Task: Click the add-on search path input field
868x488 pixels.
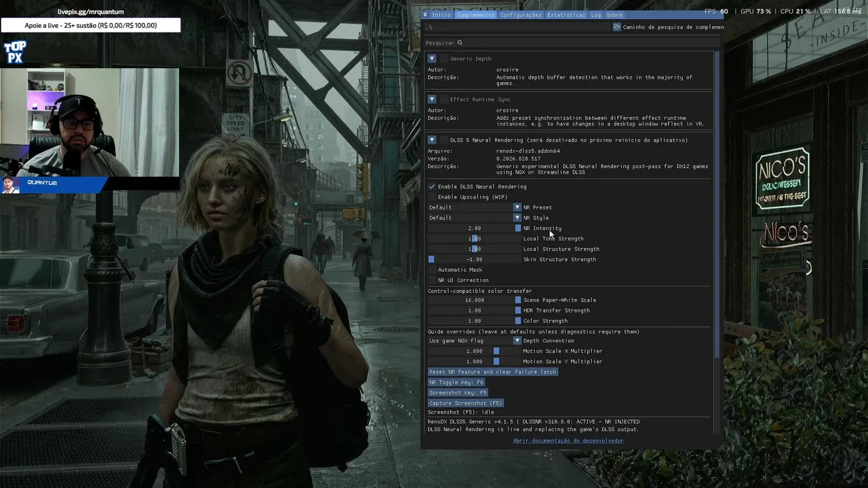Action: tap(517, 27)
